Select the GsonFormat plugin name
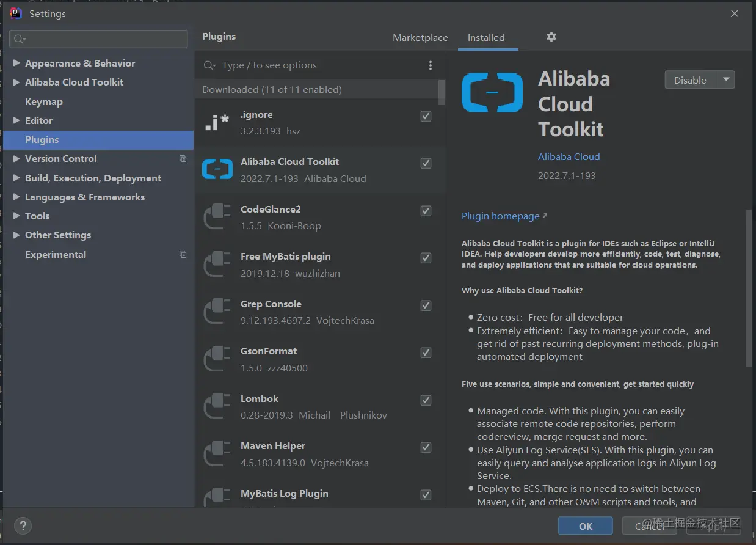Image resolution: width=756 pixels, height=545 pixels. (269, 351)
